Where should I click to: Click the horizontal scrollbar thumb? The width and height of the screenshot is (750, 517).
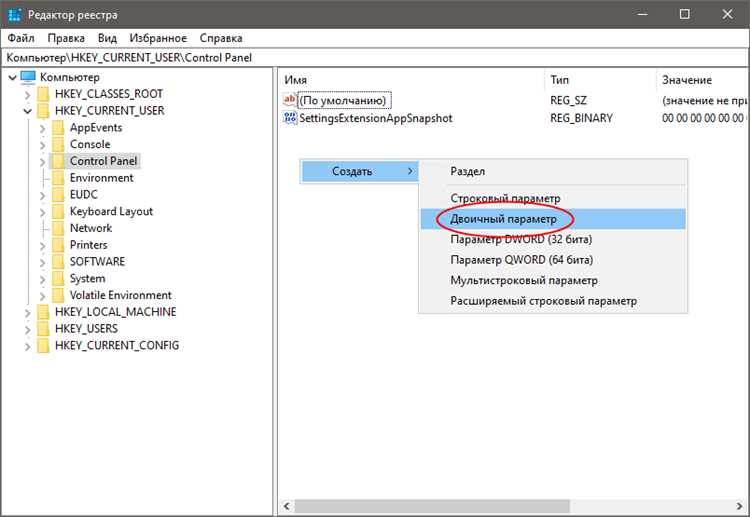point(432,506)
